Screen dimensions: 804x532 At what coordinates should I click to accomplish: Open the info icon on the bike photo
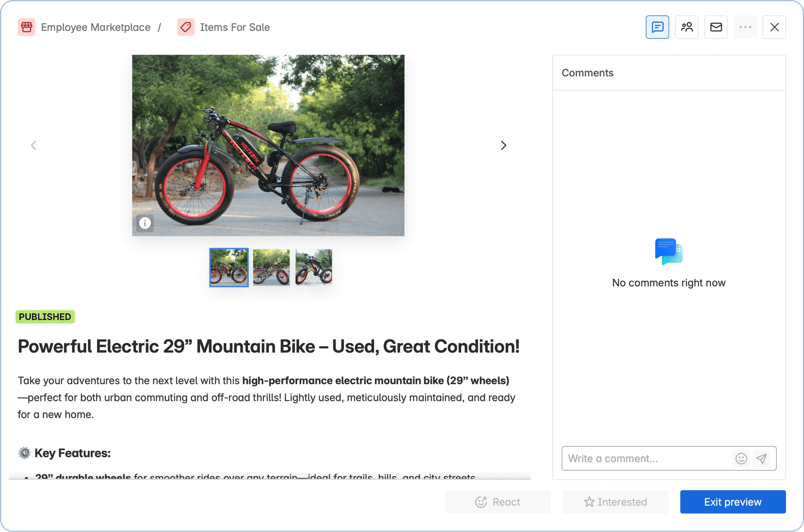pos(145,223)
